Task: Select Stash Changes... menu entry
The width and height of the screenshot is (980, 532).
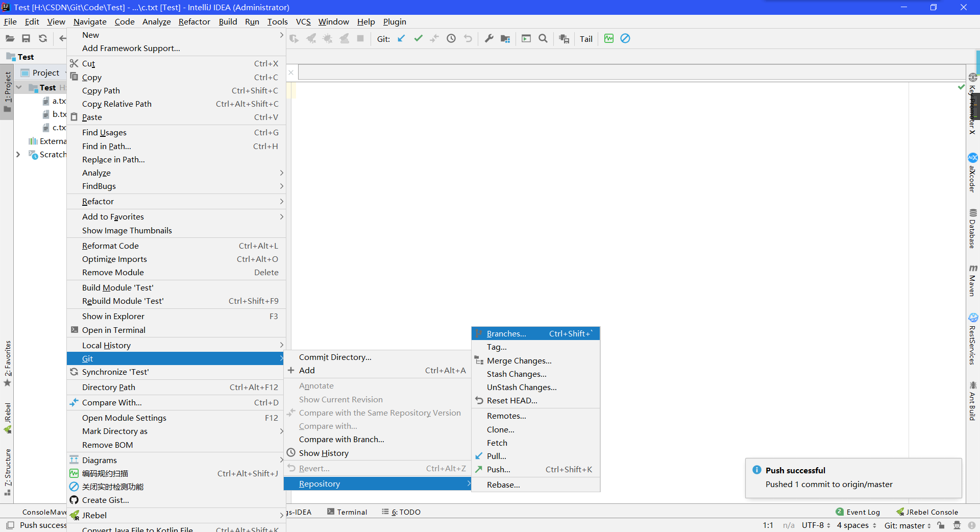Action: pyautogui.click(x=535, y=374)
